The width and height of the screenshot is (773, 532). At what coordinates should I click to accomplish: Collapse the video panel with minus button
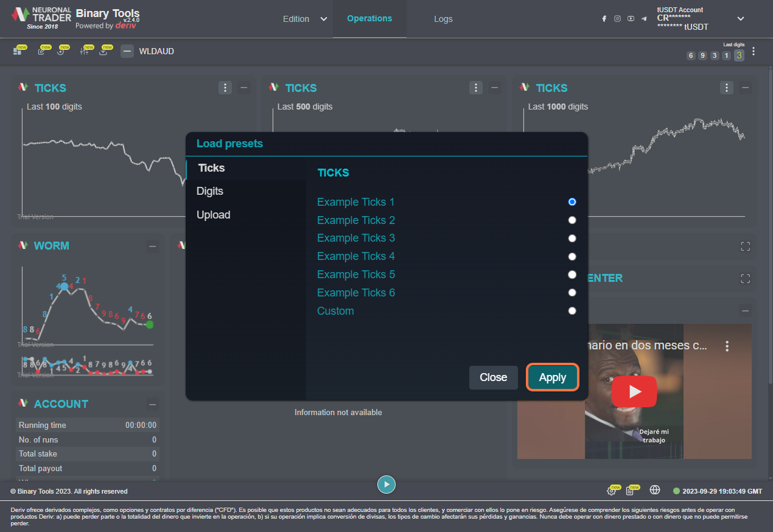[x=746, y=310]
